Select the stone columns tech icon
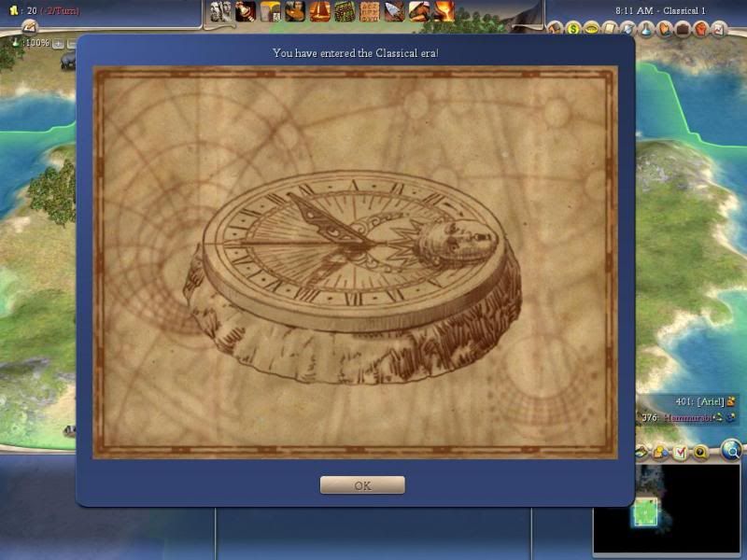Screen dimensions: 747x560 pos(270,11)
